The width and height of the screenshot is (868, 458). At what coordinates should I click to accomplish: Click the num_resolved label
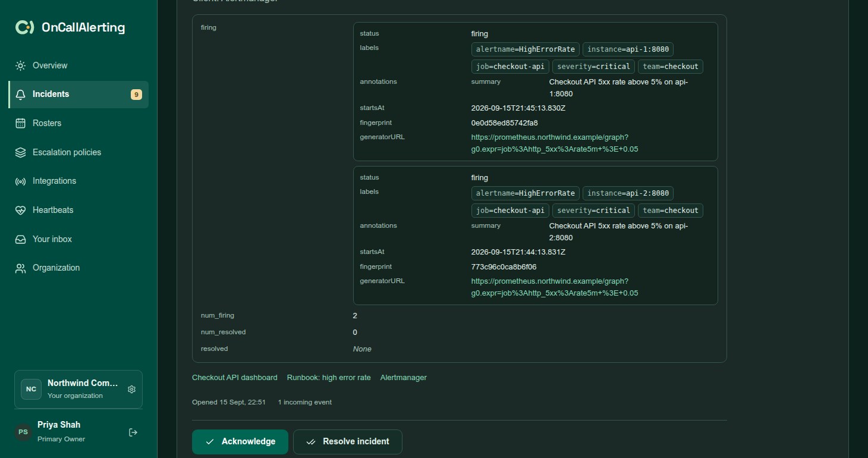pos(224,332)
